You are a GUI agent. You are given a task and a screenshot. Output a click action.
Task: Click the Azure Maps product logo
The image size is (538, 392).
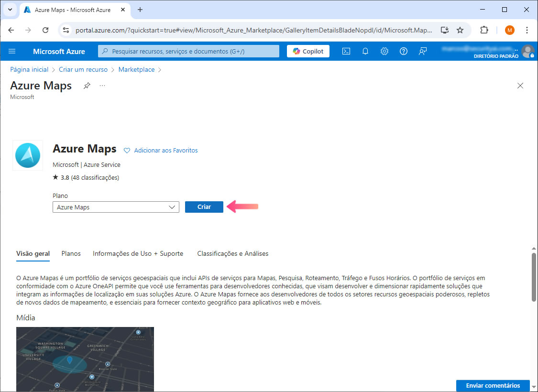28,155
